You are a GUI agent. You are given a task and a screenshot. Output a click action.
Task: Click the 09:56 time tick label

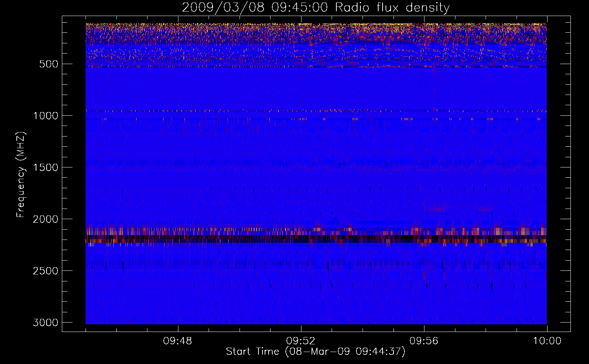(424, 341)
